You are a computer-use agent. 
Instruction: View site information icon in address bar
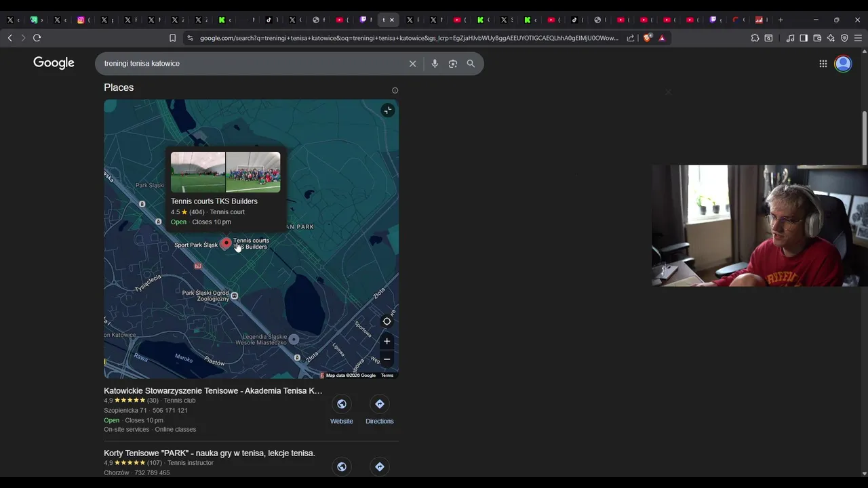pos(190,38)
